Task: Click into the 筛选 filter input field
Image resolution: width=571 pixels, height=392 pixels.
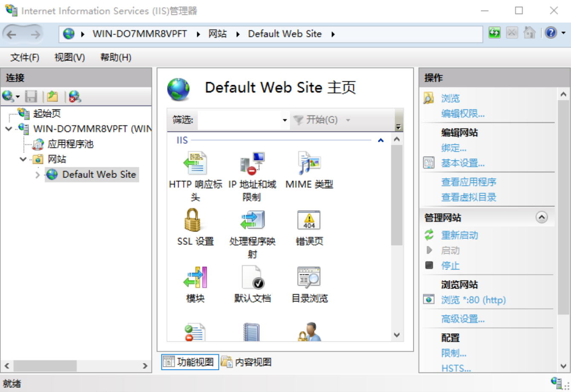Action: click(x=239, y=120)
